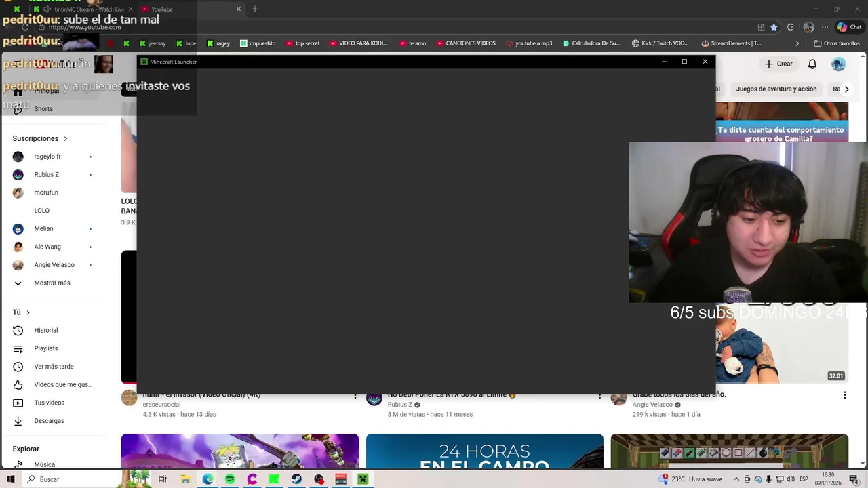The height and width of the screenshot is (488, 868).
Task: Open Task View on the taskbar
Action: [x=163, y=479]
